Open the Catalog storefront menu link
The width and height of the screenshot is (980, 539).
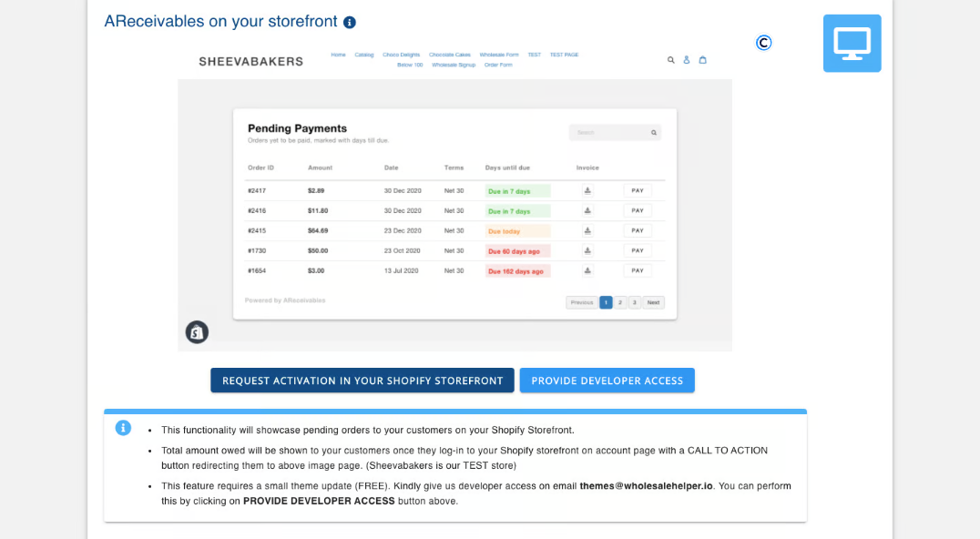(x=364, y=55)
